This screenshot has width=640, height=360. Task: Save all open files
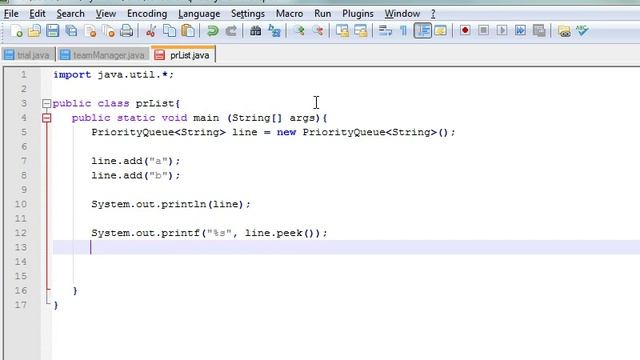pyautogui.click(x=71, y=31)
